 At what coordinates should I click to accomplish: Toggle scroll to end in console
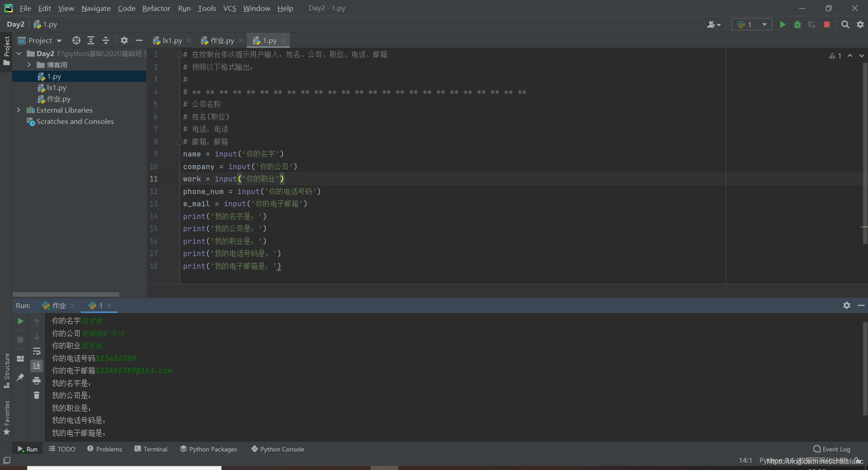[x=37, y=366]
